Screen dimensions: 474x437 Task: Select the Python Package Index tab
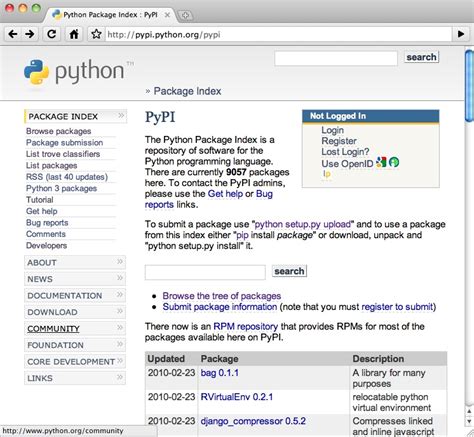[x=110, y=15]
